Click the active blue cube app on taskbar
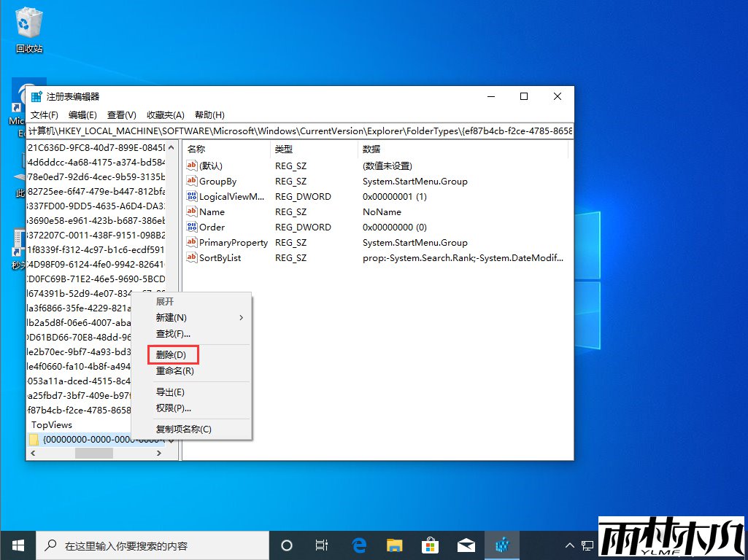The image size is (748, 560). coord(502,545)
